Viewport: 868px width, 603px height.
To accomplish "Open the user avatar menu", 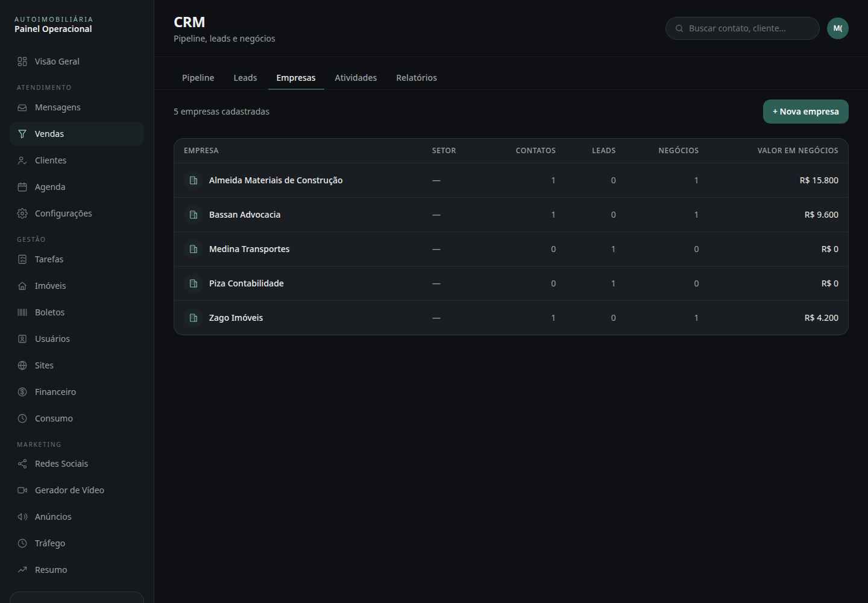I will [838, 28].
